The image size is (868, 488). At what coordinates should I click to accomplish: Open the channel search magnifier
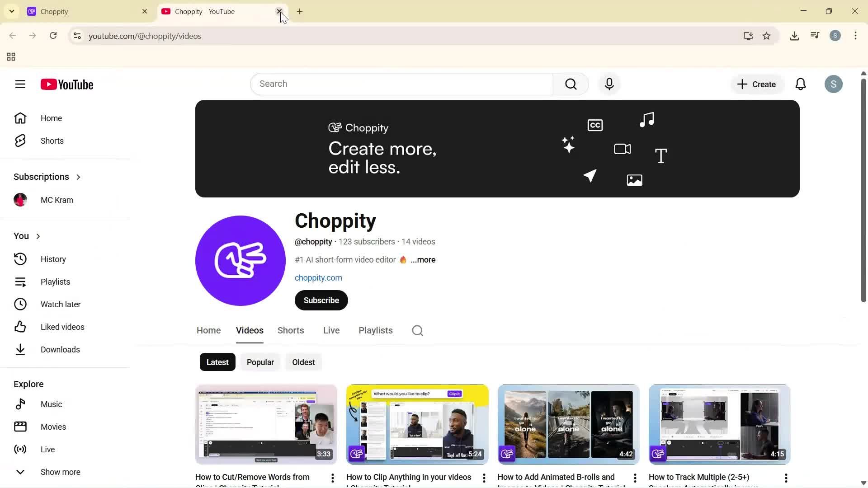417,330
